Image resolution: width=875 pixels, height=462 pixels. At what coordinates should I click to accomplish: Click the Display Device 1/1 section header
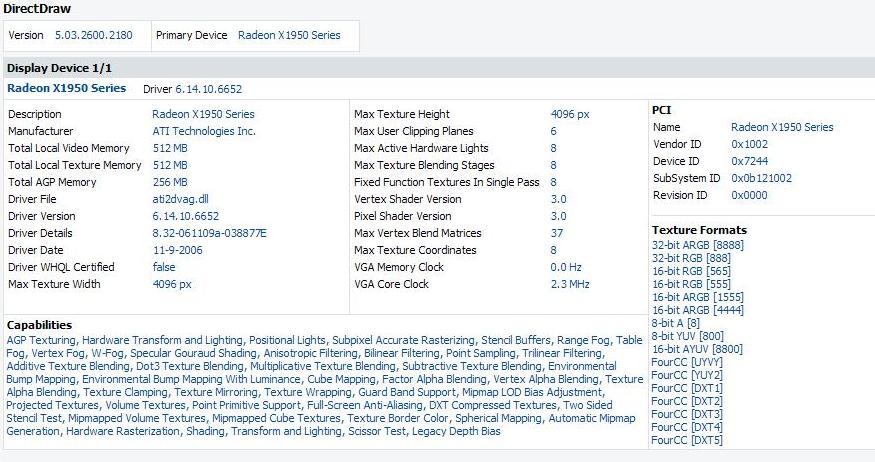[59, 68]
